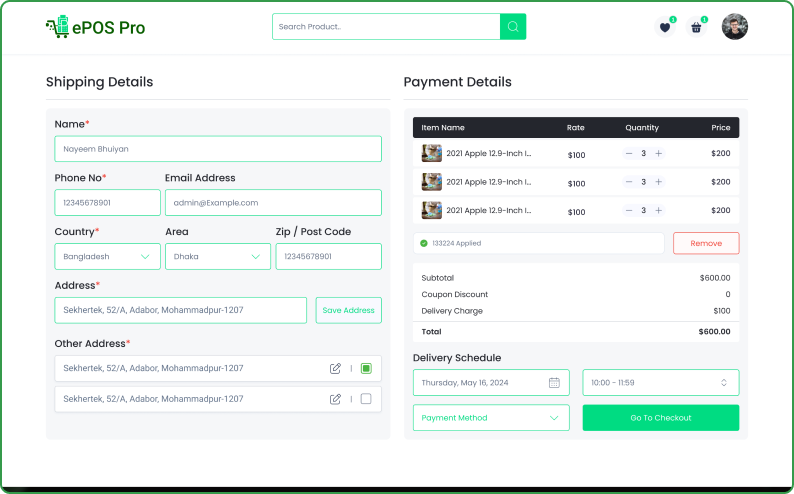Click into the Search Product field
This screenshot has height=494, width=794.
coord(386,27)
